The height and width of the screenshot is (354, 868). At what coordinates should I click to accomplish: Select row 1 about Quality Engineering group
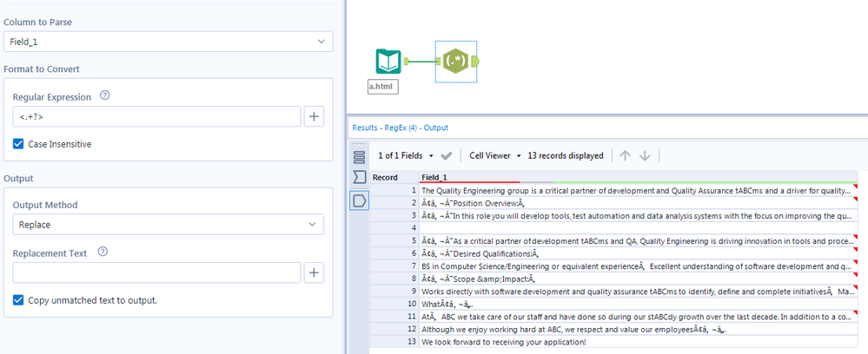[639, 190]
